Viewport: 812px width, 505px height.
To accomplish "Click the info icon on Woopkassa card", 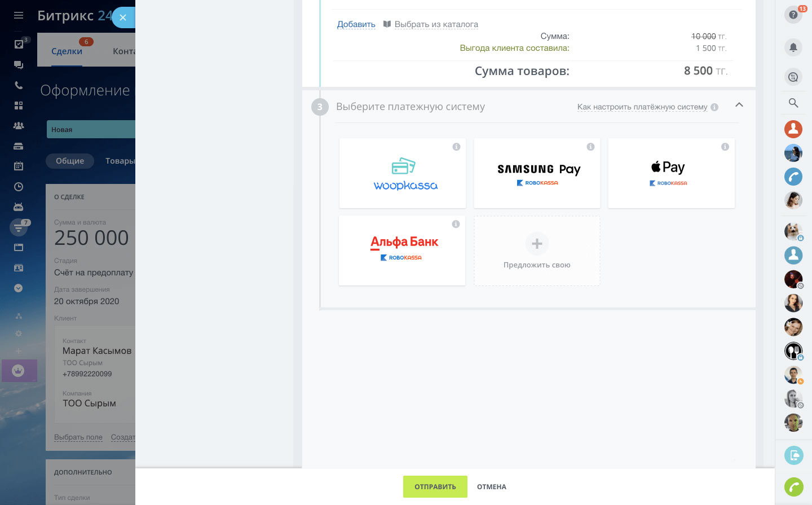I will pos(456,147).
